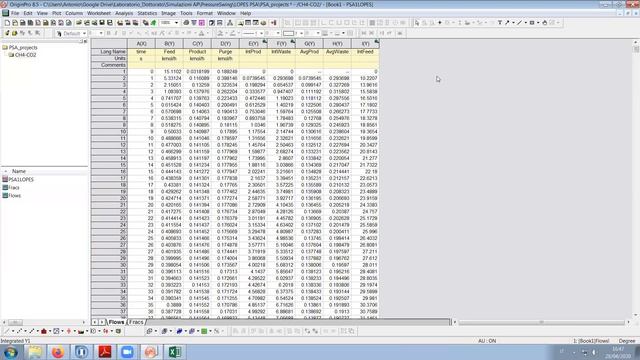Open Excel from the taskbar
Image resolution: width=640 pixels, height=360 pixels.
[x=175, y=352]
